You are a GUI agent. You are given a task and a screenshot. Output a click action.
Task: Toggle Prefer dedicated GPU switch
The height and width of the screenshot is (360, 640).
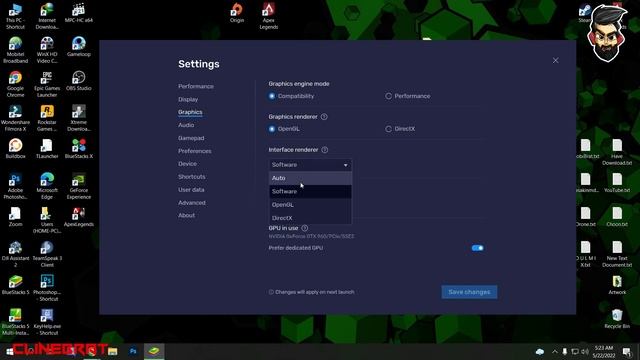[x=477, y=248]
